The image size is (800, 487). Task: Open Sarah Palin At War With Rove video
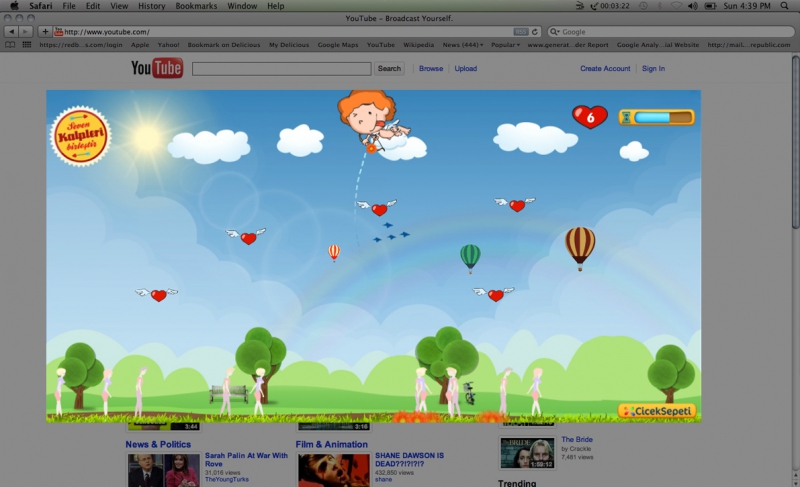point(246,459)
